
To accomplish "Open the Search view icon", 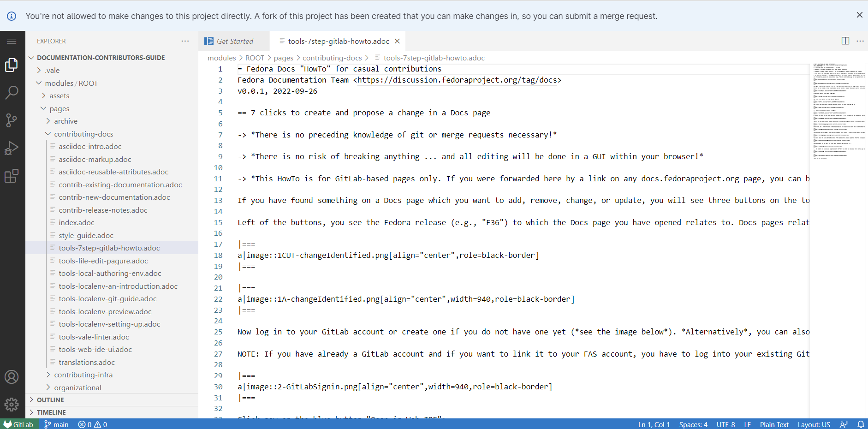I will pyautogui.click(x=12, y=93).
